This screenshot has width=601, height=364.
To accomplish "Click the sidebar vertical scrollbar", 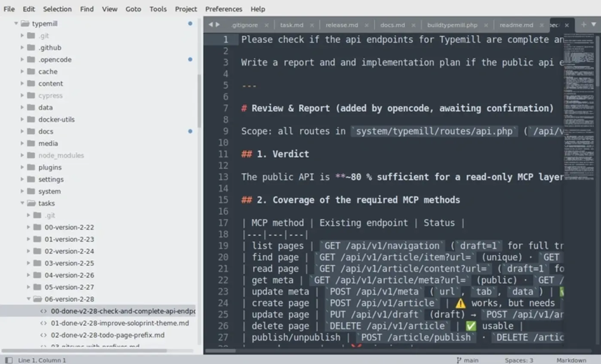I will 199,101.
